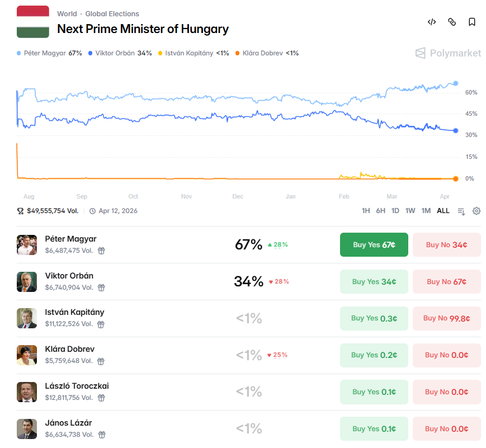Open the Global Elections category link

click(x=112, y=13)
